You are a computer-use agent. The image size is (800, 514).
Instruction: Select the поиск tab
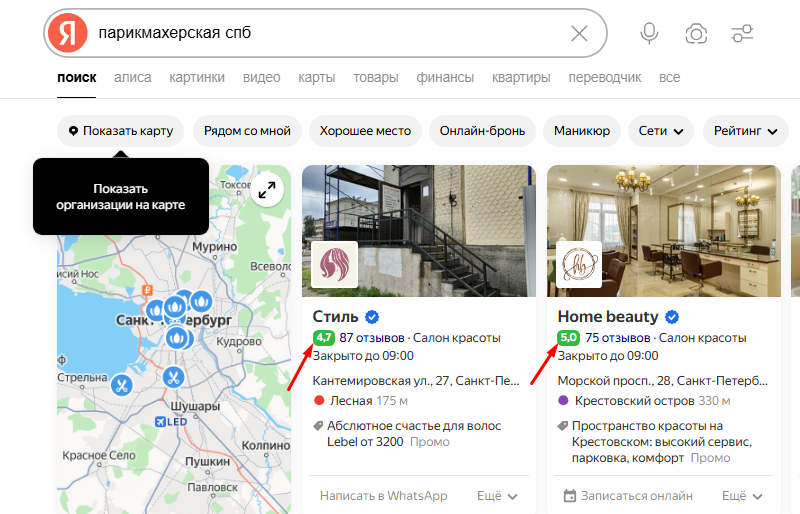coord(77,78)
